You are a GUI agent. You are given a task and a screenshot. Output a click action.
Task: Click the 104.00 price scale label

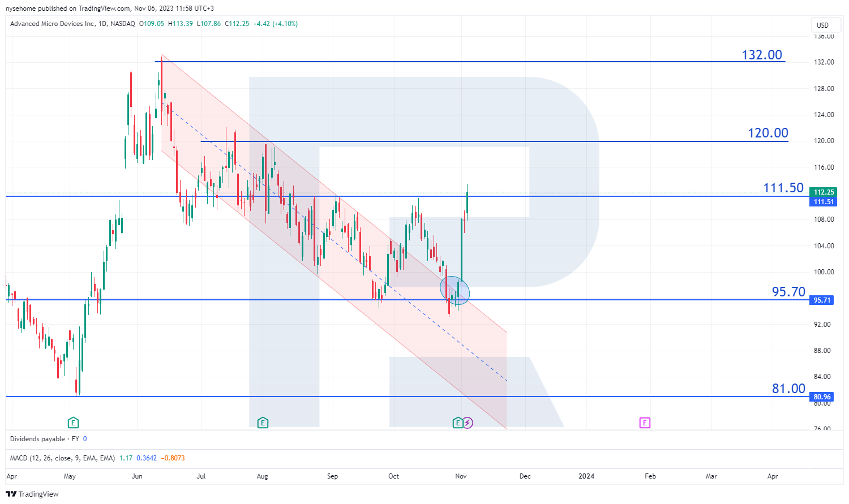click(824, 246)
